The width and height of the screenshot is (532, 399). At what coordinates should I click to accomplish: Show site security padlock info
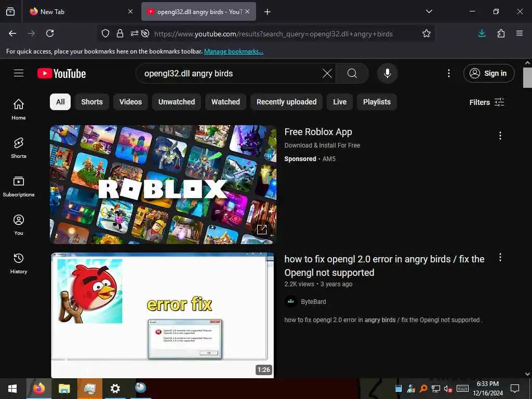click(120, 34)
